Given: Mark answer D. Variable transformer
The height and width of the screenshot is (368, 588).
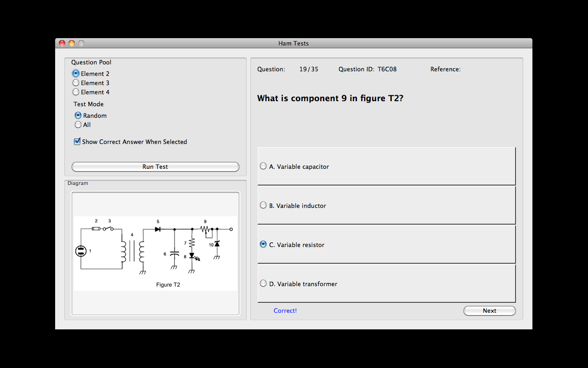Looking at the screenshot, I should (x=263, y=284).
